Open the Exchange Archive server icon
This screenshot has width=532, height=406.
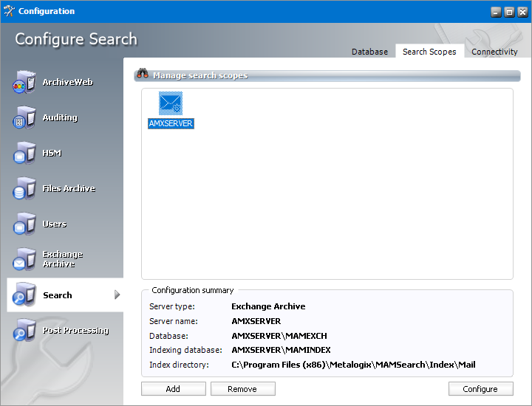[24, 259]
